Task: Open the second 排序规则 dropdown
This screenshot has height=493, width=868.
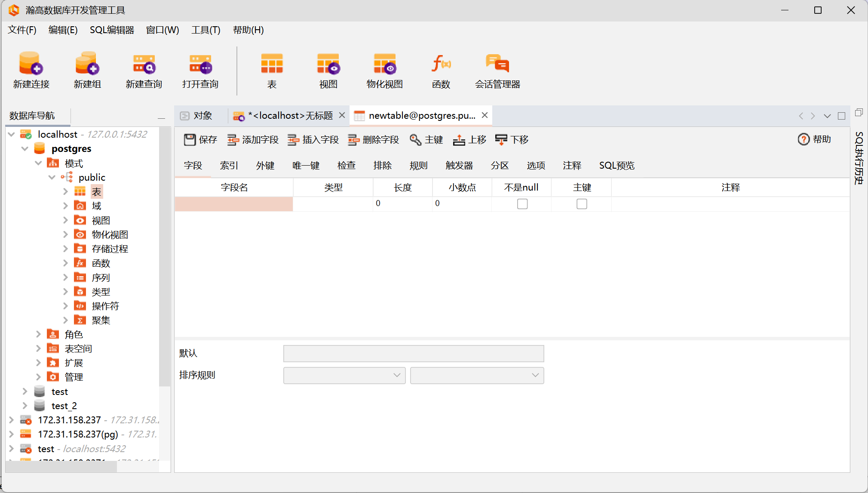Action: (x=477, y=376)
